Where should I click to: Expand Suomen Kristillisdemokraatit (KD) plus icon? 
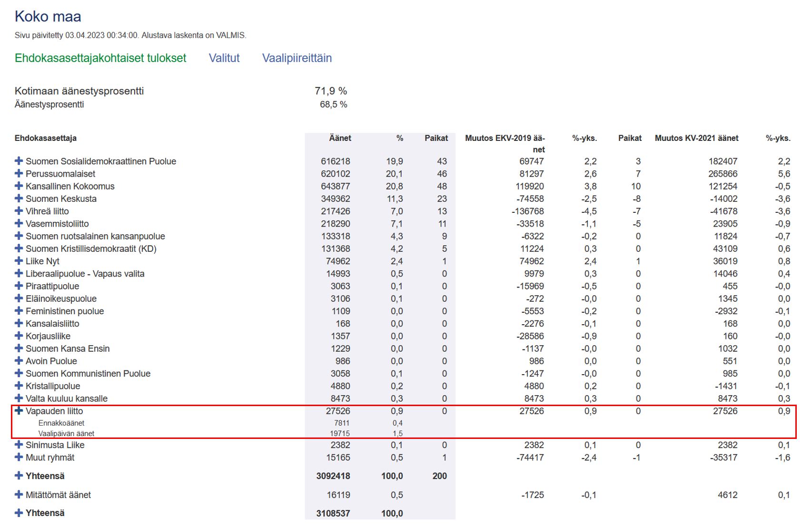(x=19, y=248)
